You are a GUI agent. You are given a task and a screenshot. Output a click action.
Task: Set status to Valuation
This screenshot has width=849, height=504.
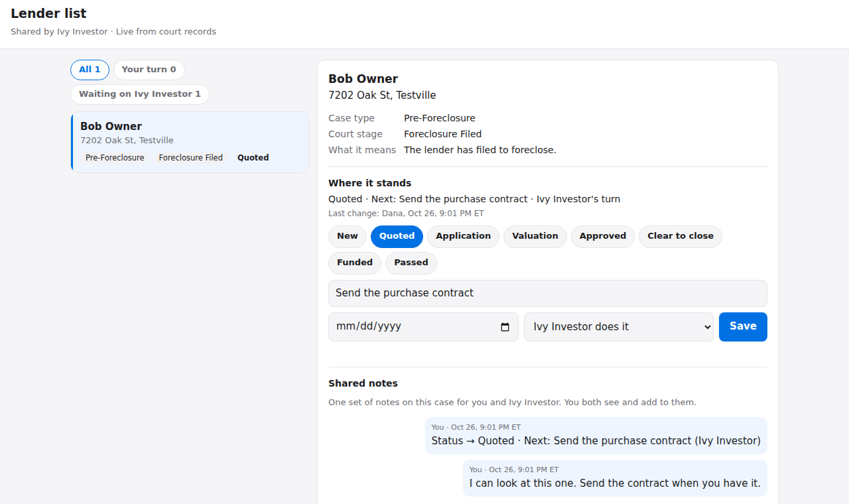click(535, 237)
